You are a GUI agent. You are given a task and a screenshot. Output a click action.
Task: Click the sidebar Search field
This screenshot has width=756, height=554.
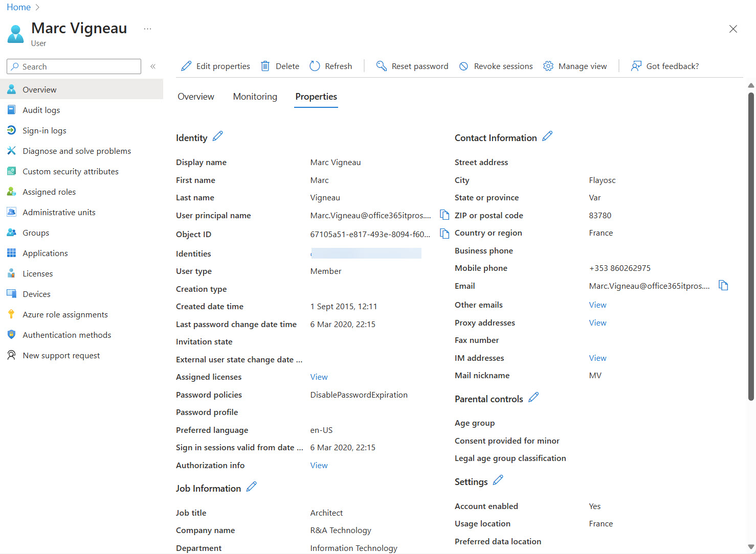pyautogui.click(x=73, y=66)
